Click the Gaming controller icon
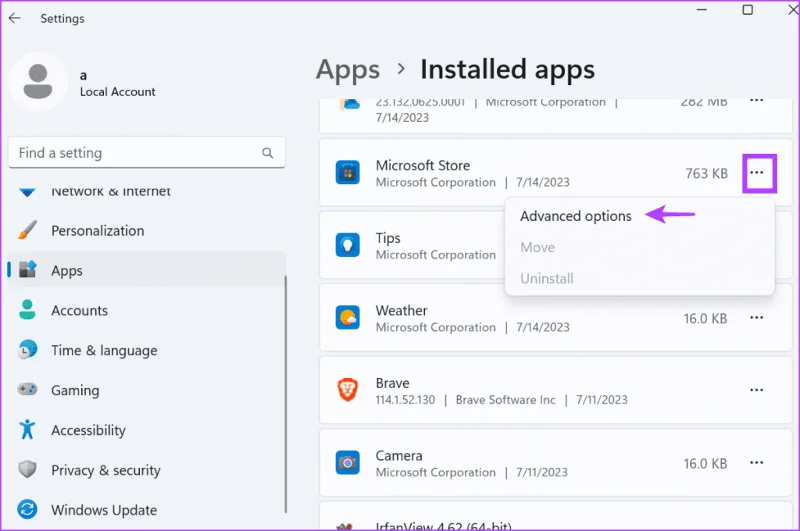 [x=27, y=389]
